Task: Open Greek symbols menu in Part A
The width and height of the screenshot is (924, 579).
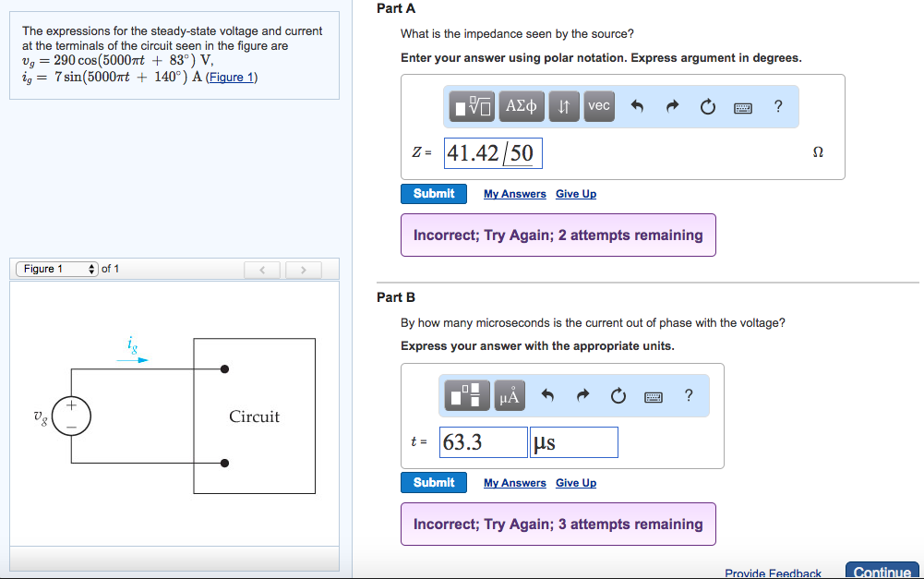Action: [522, 107]
